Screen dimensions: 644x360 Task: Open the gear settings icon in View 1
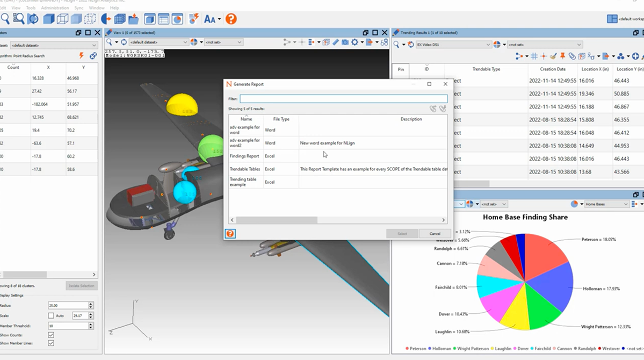[x=354, y=42]
